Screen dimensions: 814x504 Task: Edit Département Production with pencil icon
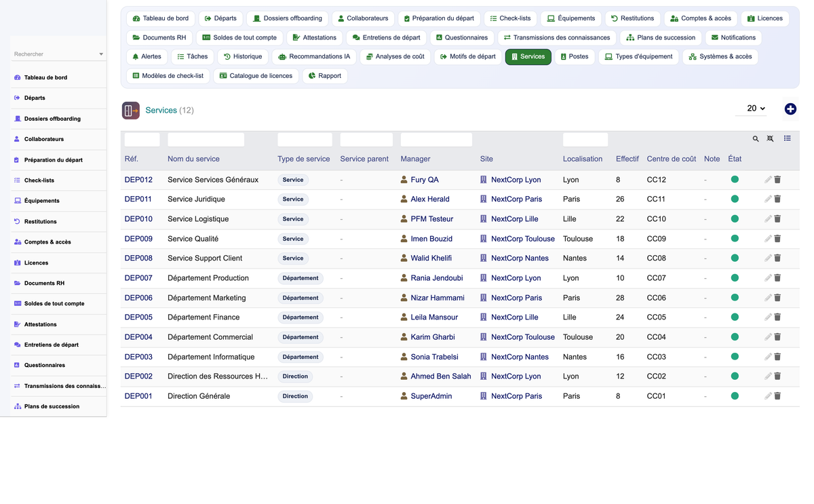[x=768, y=278]
